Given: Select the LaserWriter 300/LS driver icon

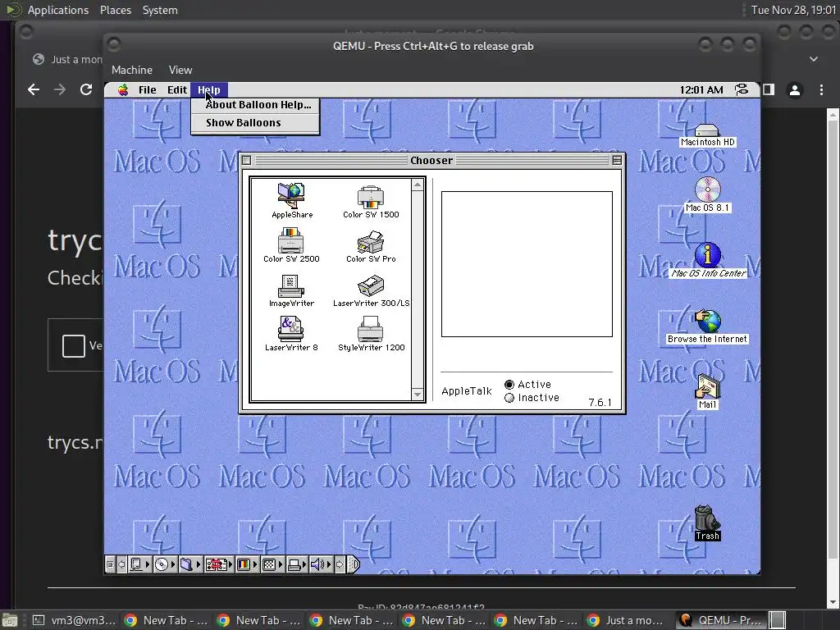Looking at the screenshot, I should [371, 291].
